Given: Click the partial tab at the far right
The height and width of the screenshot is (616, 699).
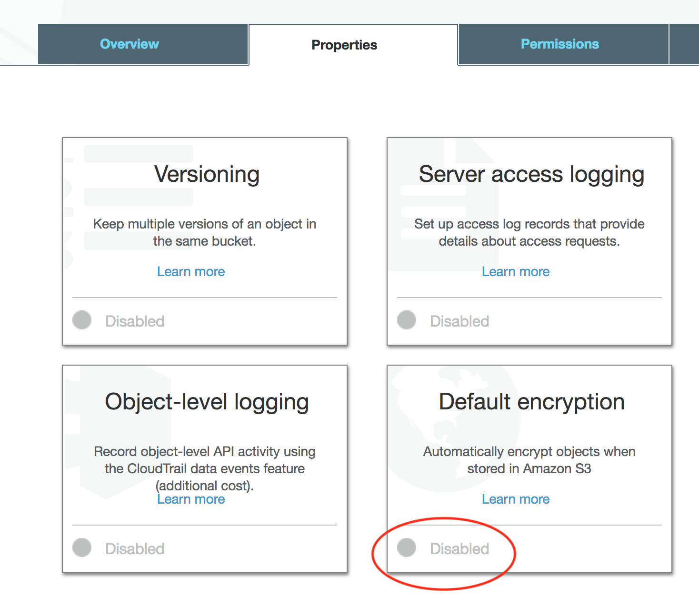Looking at the screenshot, I should pos(684,44).
